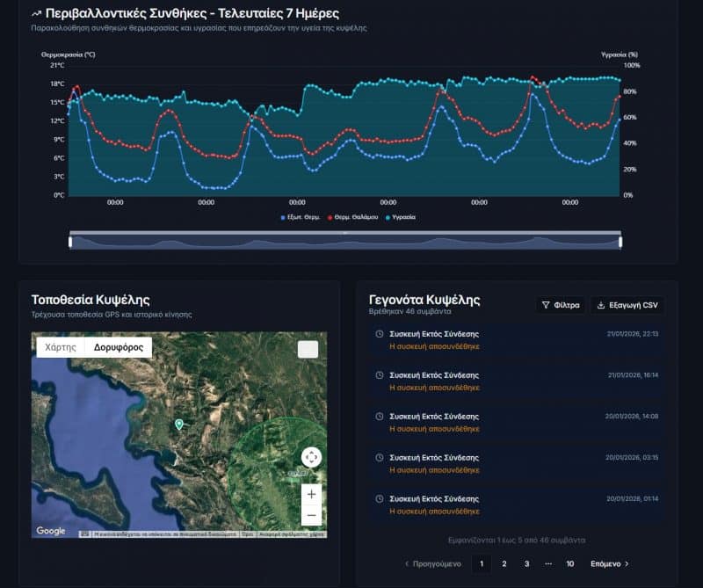
Task: Switch map to Χάρτης view
Action: (61, 347)
